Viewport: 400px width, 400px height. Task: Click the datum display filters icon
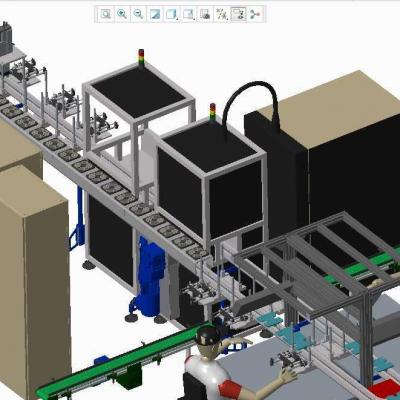click(221, 14)
